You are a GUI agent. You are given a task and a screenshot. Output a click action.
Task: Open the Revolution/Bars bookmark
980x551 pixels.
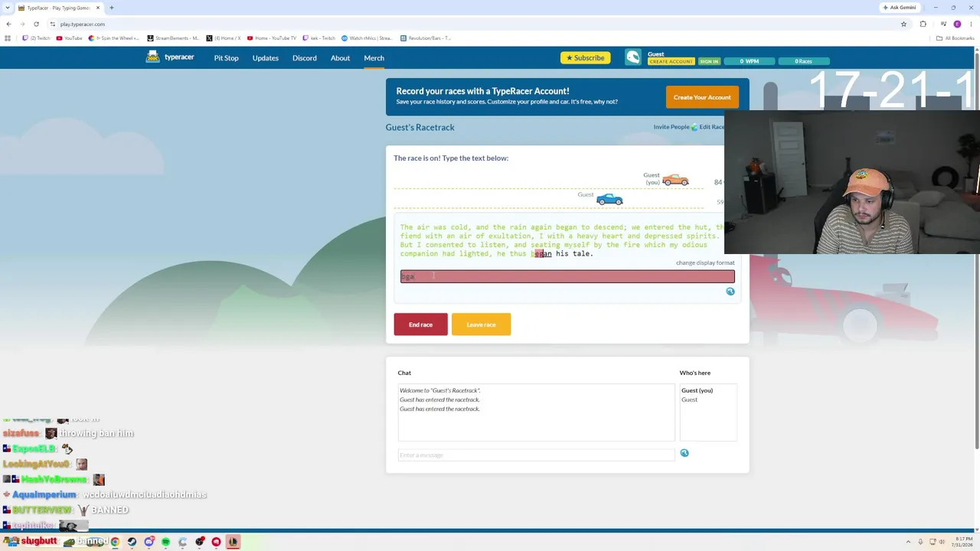point(426,38)
